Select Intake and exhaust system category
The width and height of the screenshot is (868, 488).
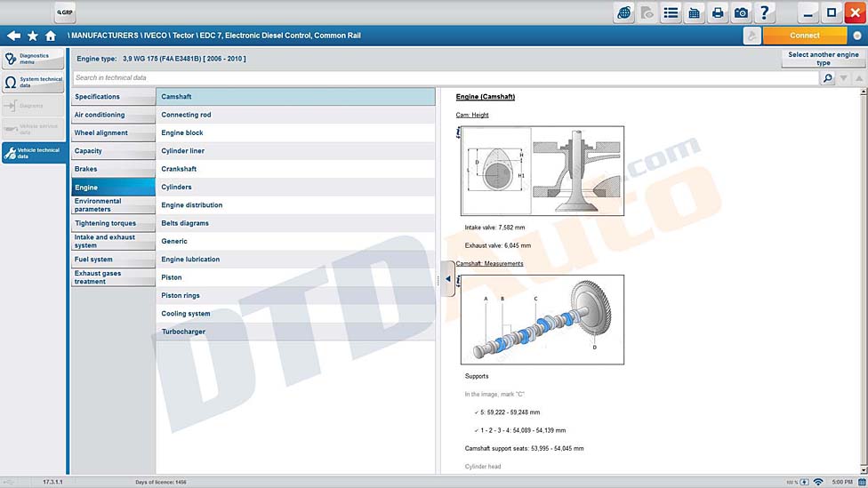(x=114, y=241)
